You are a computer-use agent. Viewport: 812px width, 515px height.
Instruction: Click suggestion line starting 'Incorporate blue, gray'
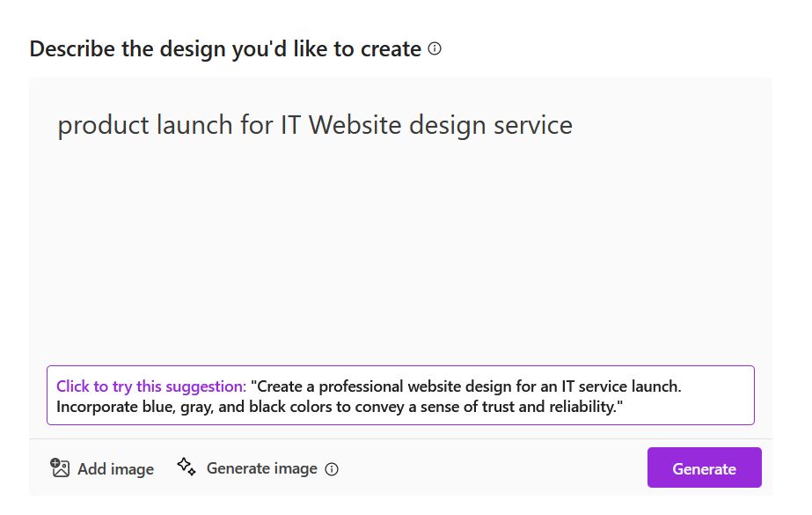340,408
